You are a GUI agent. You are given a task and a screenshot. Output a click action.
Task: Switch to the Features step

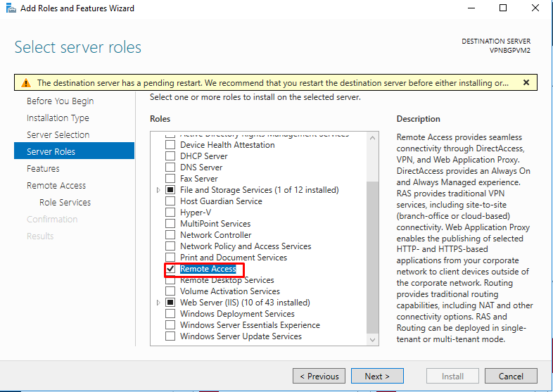[43, 169]
